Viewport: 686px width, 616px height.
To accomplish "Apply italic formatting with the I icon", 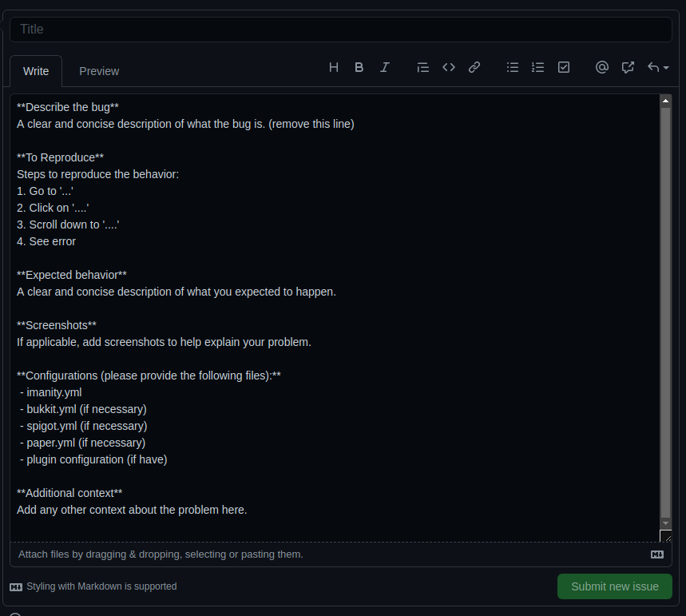I will pyautogui.click(x=385, y=67).
